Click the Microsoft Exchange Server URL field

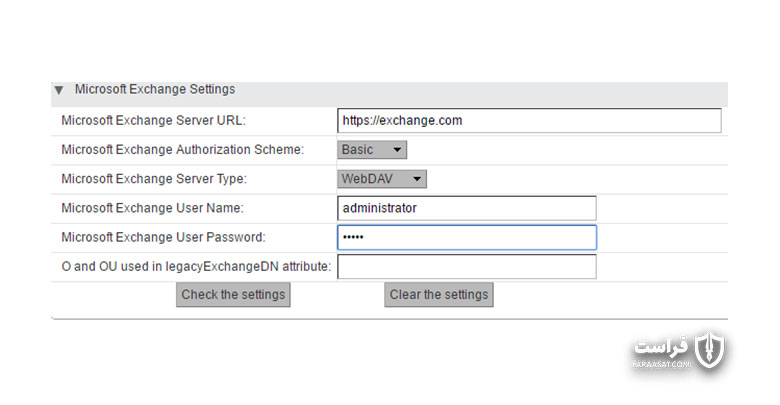coord(529,121)
